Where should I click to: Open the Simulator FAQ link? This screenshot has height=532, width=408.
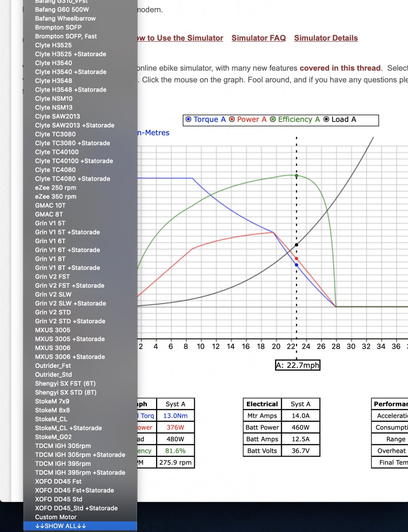[259, 38]
